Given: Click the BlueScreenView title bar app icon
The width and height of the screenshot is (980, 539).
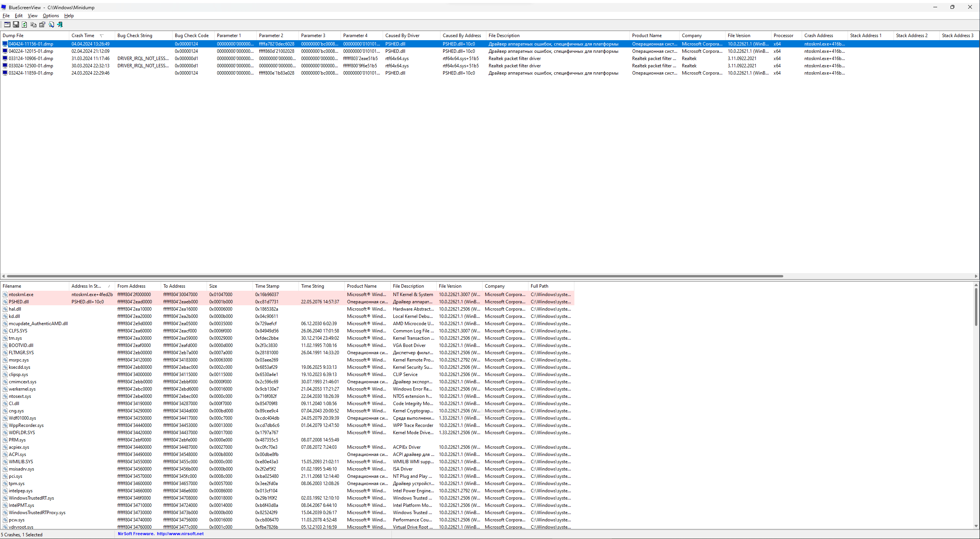Looking at the screenshot, I should tap(4, 7).
